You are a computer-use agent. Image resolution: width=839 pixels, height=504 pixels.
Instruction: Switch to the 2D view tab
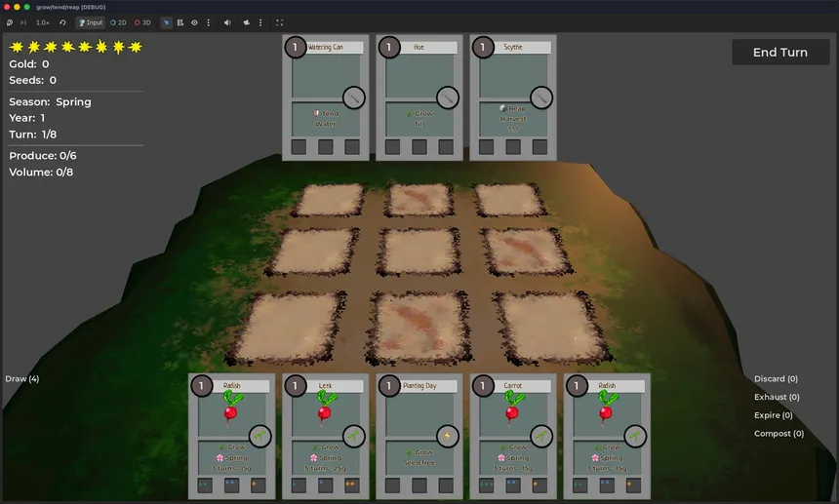118,22
